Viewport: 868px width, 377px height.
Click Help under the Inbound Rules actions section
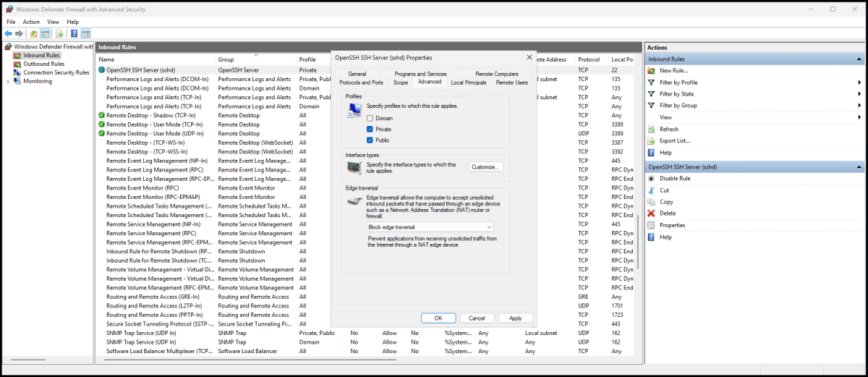(665, 153)
